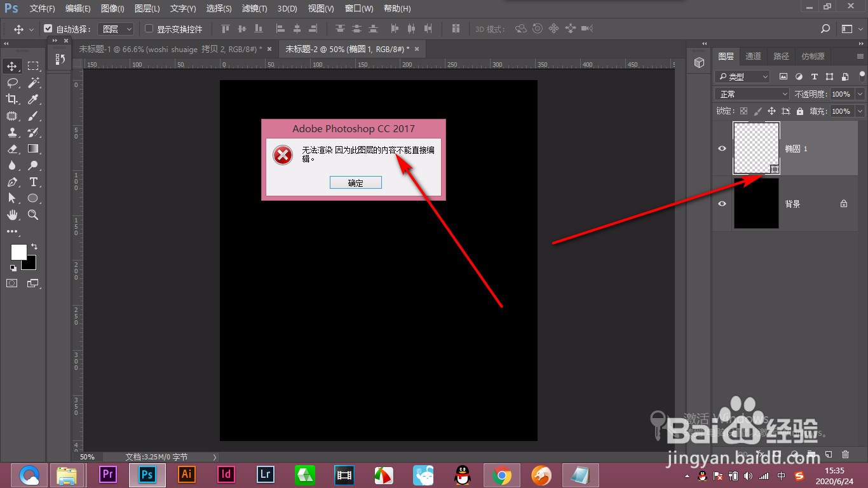This screenshot has height=488, width=868.
Task: Click the history panel icon
Action: pos(60,59)
